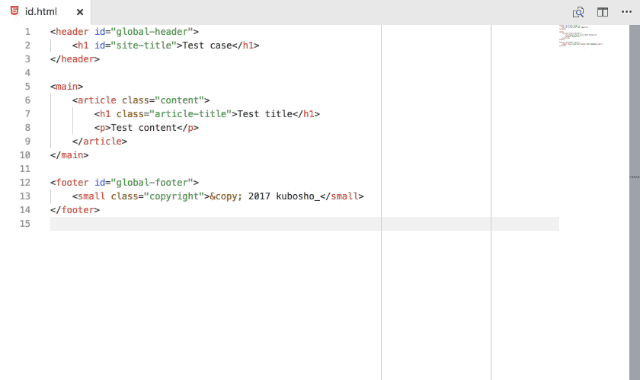
Task: Click the "article-title" class value
Action: coord(191,114)
